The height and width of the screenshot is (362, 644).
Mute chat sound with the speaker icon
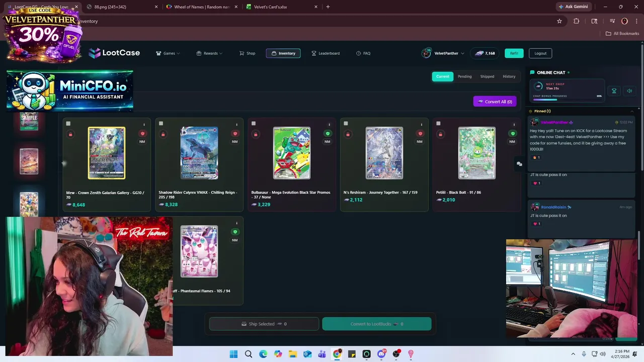(x=629, y=91)
